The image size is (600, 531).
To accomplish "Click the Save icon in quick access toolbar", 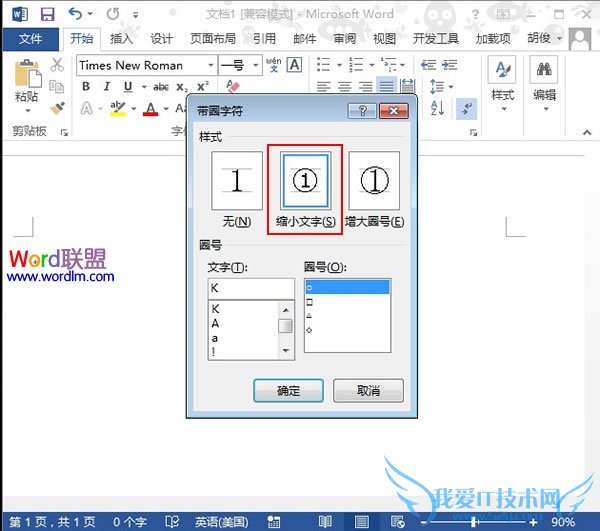I will pyautogui.click(x=47, y=14).
